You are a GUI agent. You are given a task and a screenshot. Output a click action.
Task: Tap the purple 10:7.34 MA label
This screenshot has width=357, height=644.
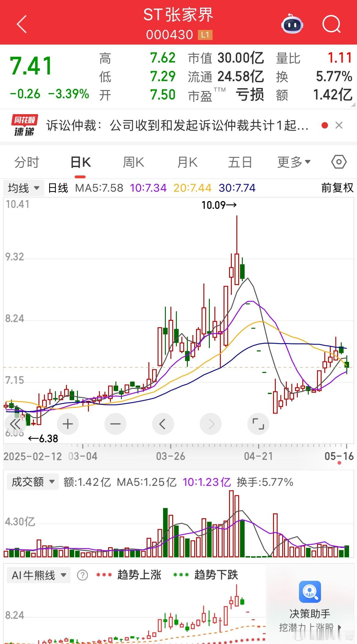coord(148,188)
